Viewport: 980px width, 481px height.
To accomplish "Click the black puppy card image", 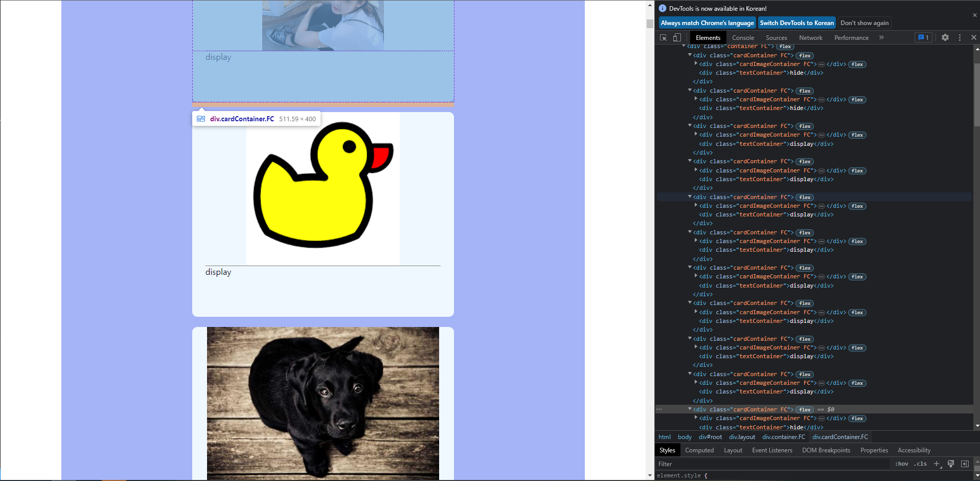I will pos(323,403).
